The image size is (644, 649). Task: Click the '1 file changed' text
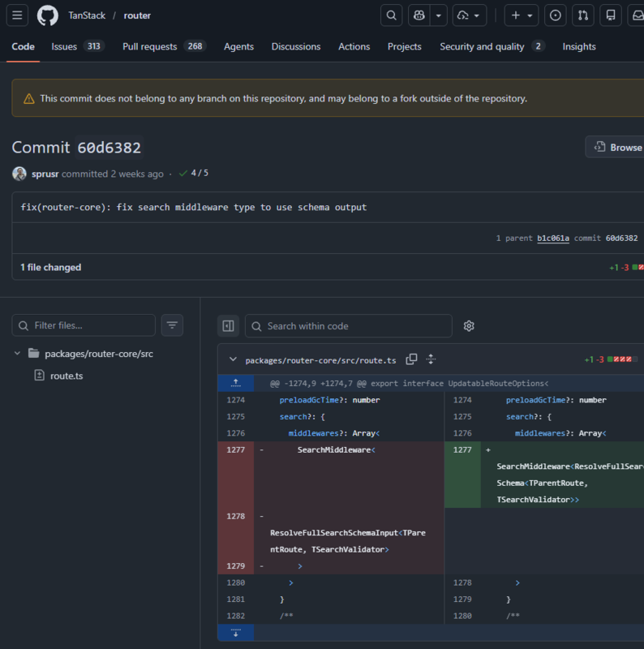click(x=51, y=267)
